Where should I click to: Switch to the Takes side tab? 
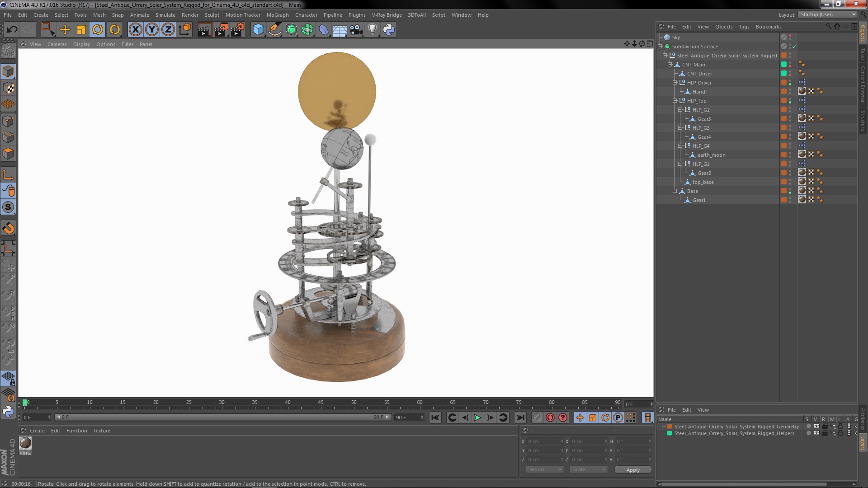(x=863, y=54)
